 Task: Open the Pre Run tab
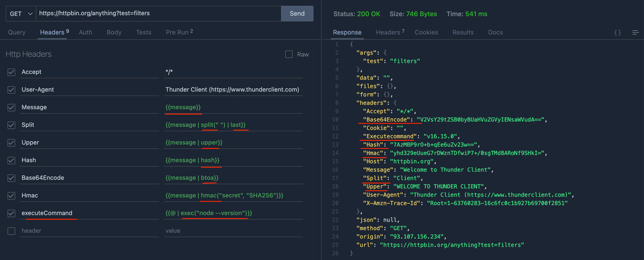(x=179, y=32)
